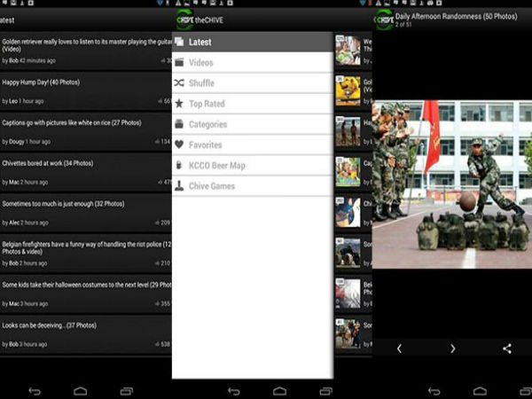This screenshot has height=399, width=532.
Task: Go to previous photo with left arrow
Action: [398, 348]
